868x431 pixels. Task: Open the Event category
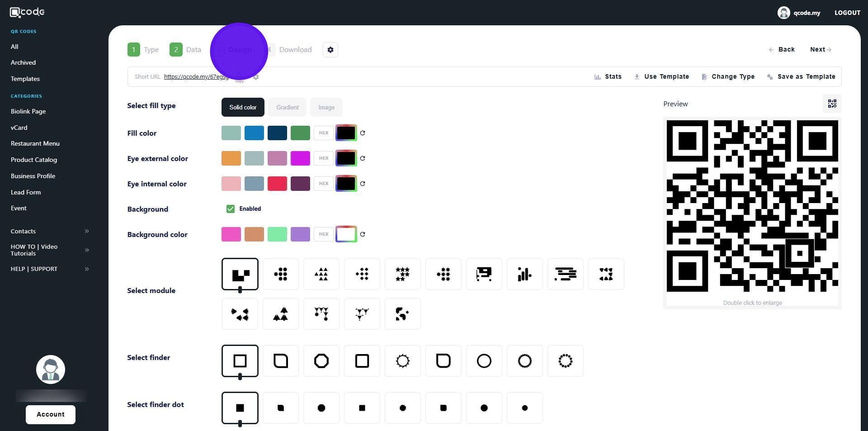point(19,208)
